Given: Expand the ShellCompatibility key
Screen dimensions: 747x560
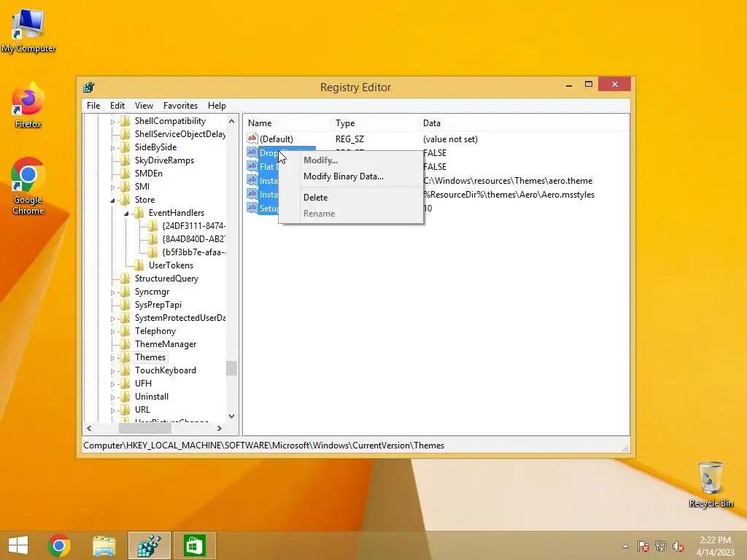Looking at the screenshot, I should (x=113, y=122).
